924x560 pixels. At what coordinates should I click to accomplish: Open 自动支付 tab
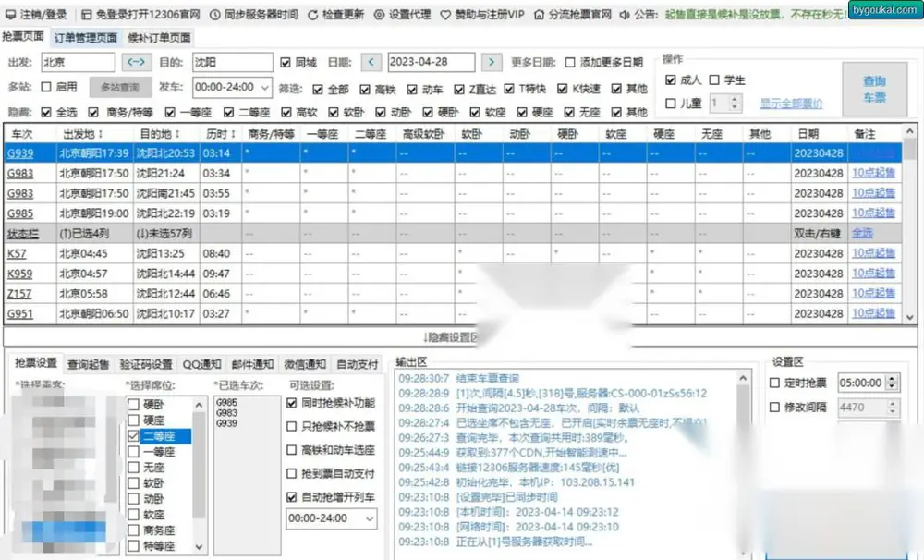(x=357, y=364)
